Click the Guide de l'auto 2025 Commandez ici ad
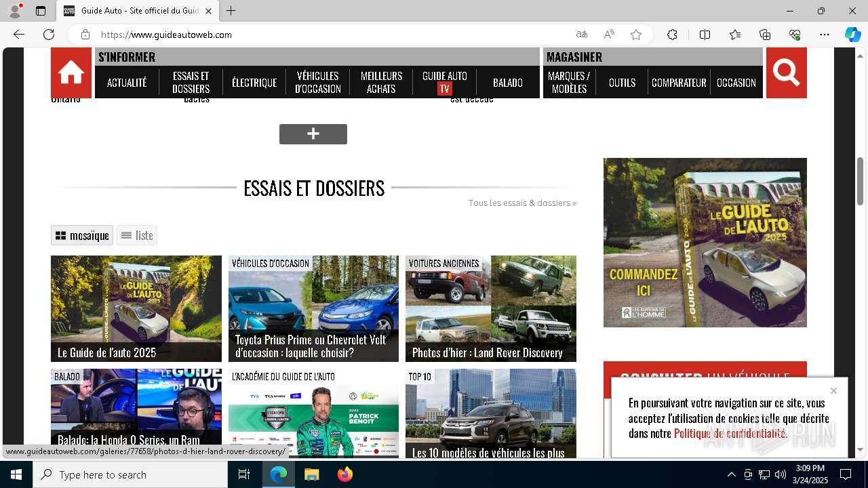Viewport: 868px width, 488px height. click(x=705, y=243)
